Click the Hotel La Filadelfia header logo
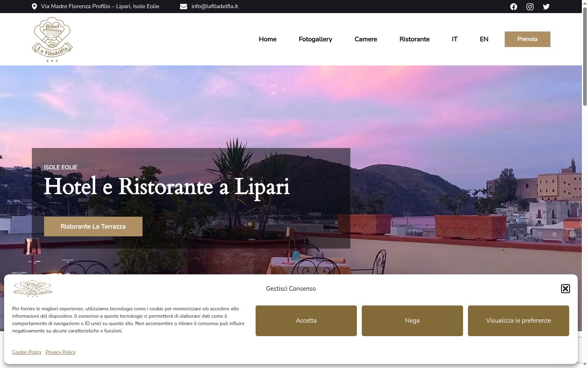The height and width of the screenshot is (368, 588). tap(52, 39)
